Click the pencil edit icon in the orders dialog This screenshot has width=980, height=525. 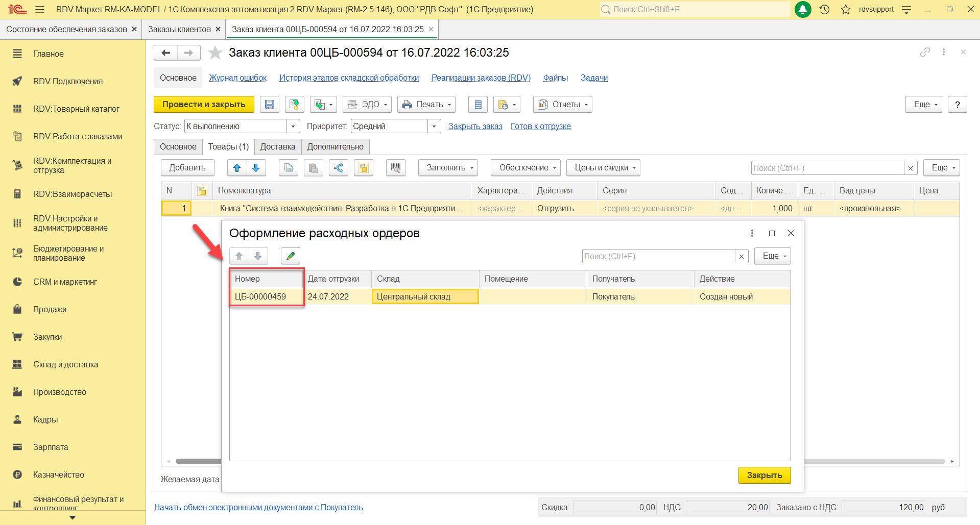pyautogui.click(x=290, y=256)
